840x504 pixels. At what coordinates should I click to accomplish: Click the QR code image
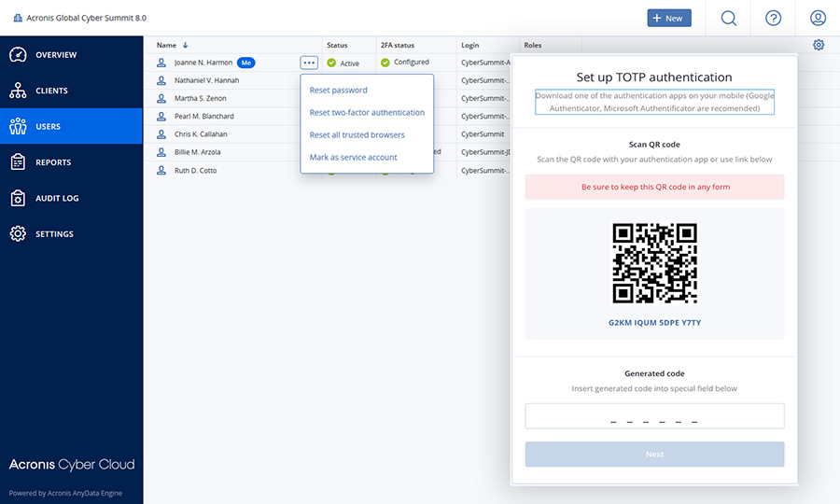coord(654,263)
